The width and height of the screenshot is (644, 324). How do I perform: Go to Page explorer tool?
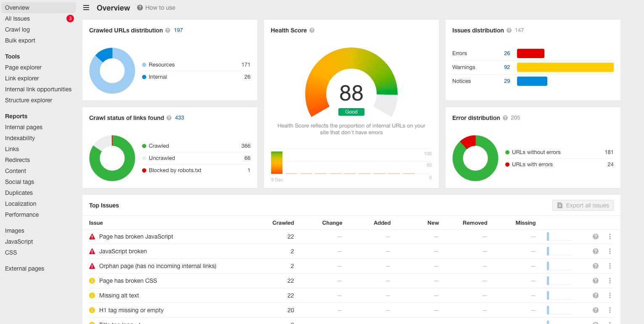pyautogui.click(x=24, y=67)
